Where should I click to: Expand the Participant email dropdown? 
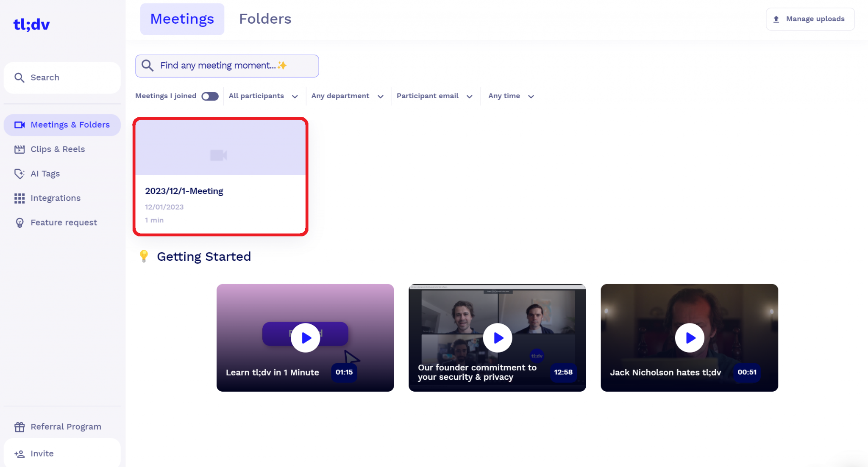434,96
